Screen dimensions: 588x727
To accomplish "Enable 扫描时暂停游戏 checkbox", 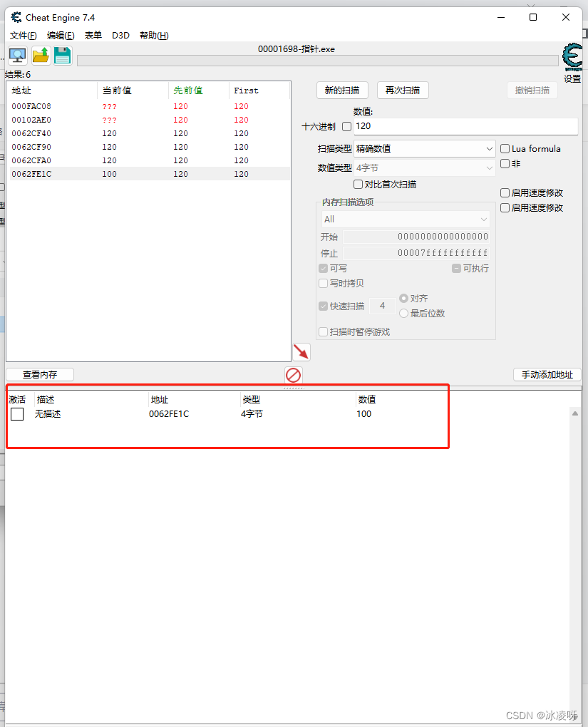I will pyautogui.click(x=323, y=332).
